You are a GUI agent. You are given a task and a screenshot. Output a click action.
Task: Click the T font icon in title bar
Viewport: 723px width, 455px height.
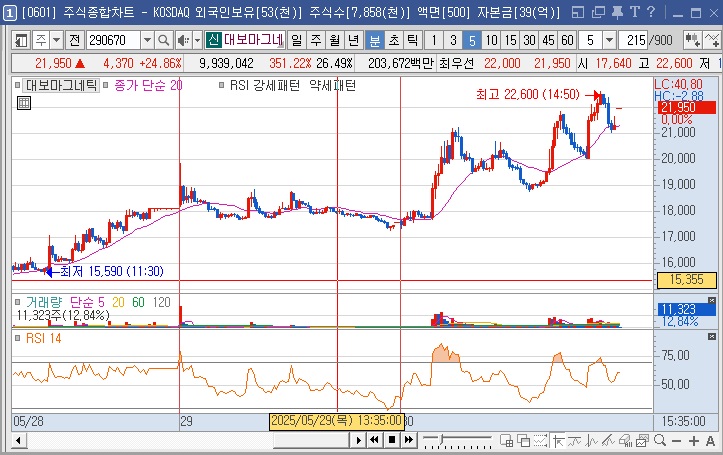tap(635, 12)
